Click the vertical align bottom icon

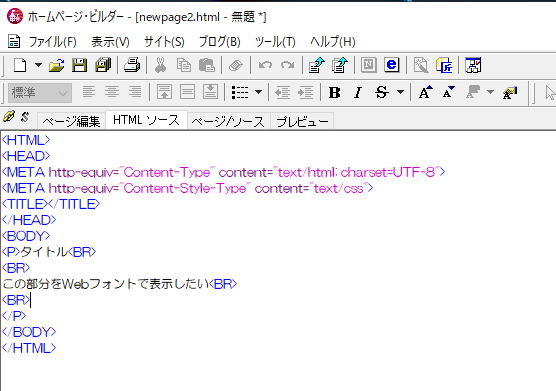point(210,92)
